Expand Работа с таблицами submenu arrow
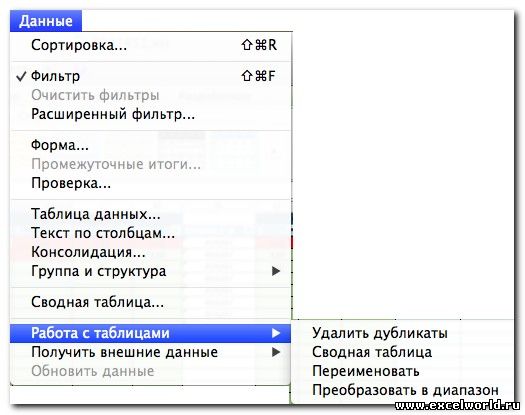This screenshot has width=525, height=415. click(x=276, y=333)
